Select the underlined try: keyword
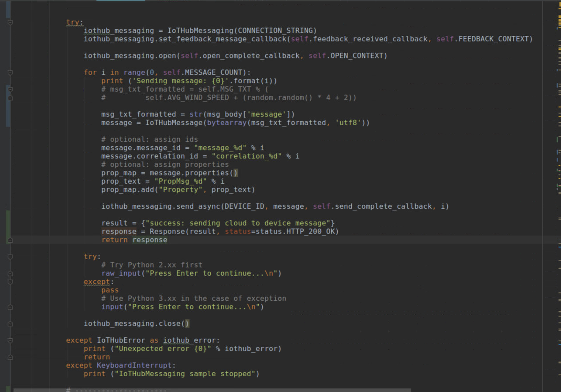Image resolution: width=561 pixels, height=392 pixels. (x=72, y=22)
